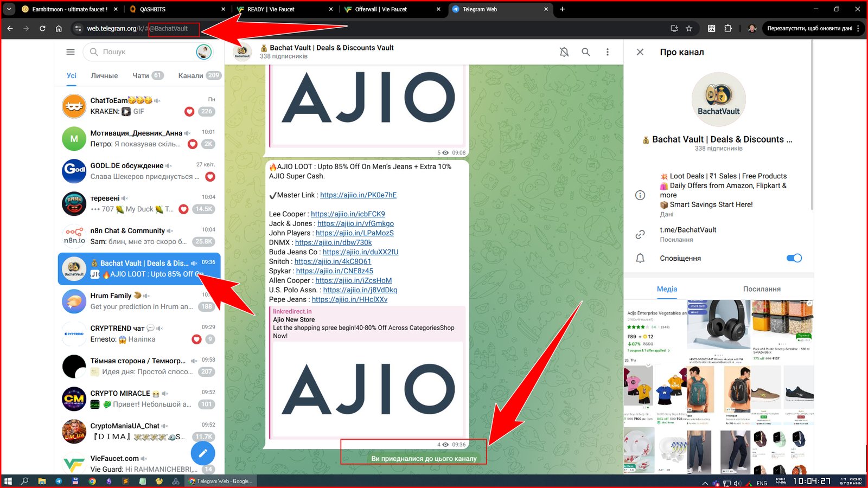
Task: Click the linkredirect.in preview title
Action: point(292,311)
